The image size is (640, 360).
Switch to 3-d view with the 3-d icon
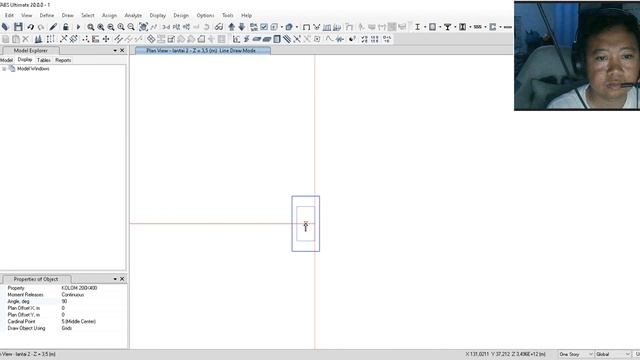pos(166,27)
